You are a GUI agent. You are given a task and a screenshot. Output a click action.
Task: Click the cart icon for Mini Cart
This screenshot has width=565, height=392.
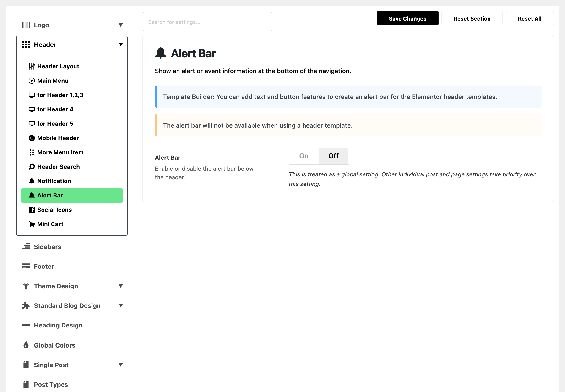coord(32,224)
